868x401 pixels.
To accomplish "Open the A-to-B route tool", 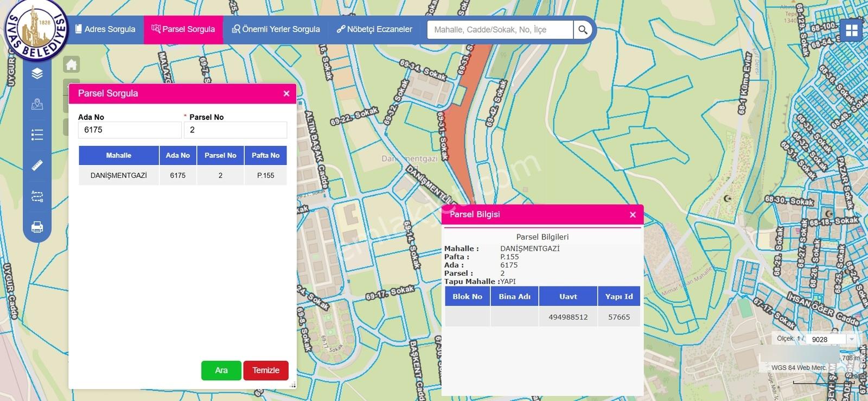I will (37, 196).
